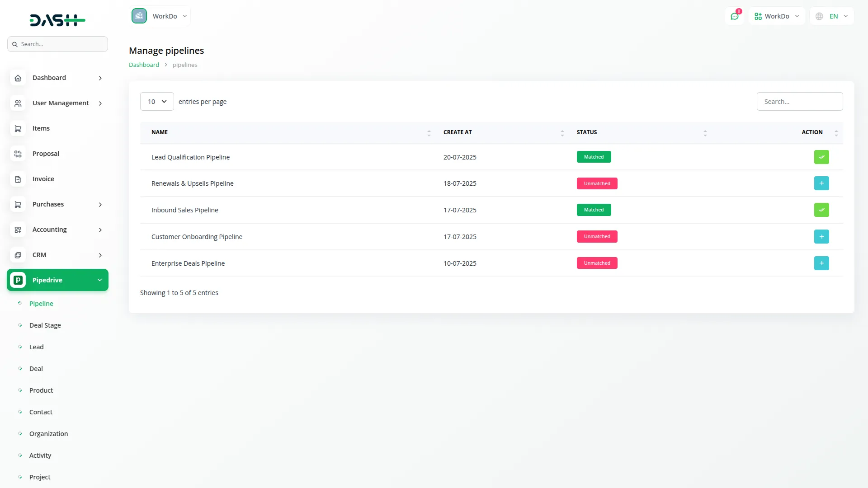Open the Items section icon in sidebar
The width and height of the screenshot is (868, 488).
point(18,128)
